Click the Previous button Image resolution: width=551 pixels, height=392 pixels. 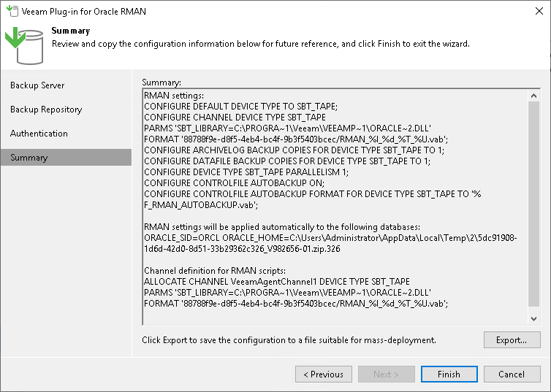[323, 374]
